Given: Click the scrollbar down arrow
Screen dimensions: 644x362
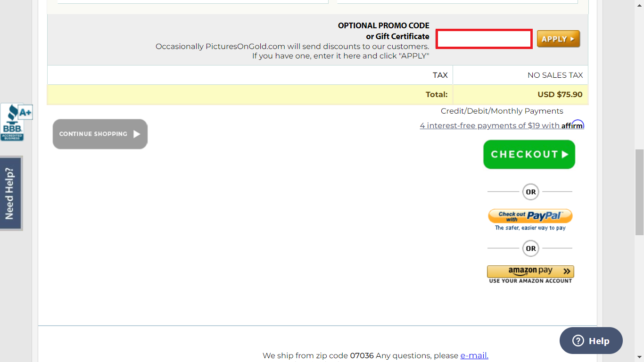Looking at the screenshot, I should click(640, 356).
